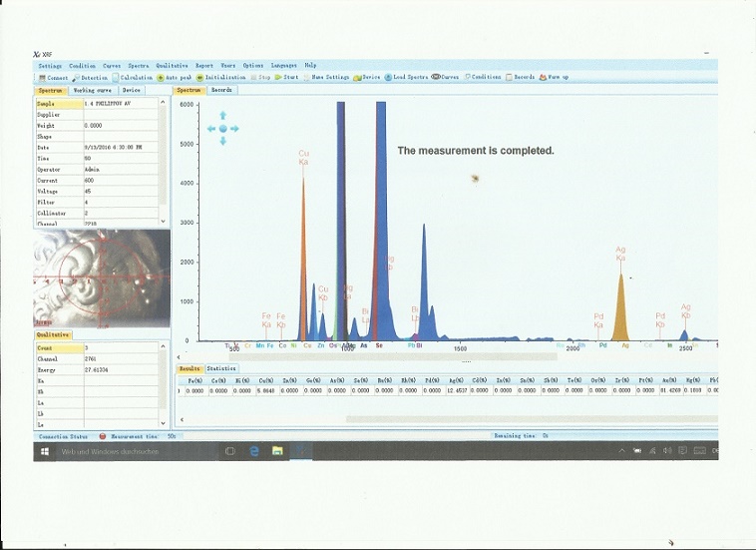
Task: Click the Load Spectra icon
Action: coord(388,77)
